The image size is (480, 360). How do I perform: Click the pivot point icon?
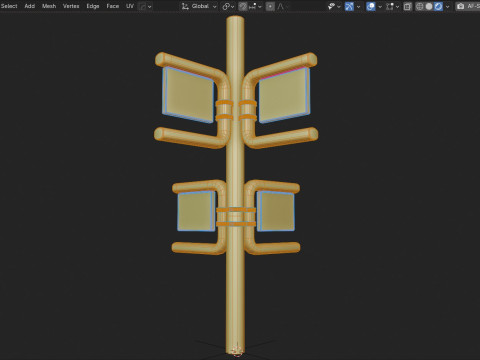[226, 6]
